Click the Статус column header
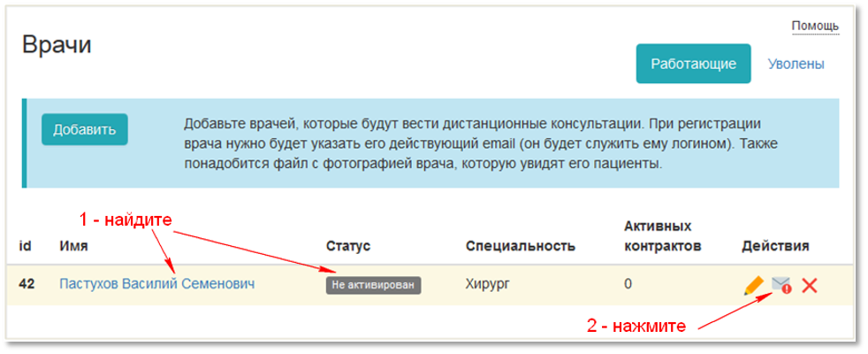 click(x=347, y=245)
